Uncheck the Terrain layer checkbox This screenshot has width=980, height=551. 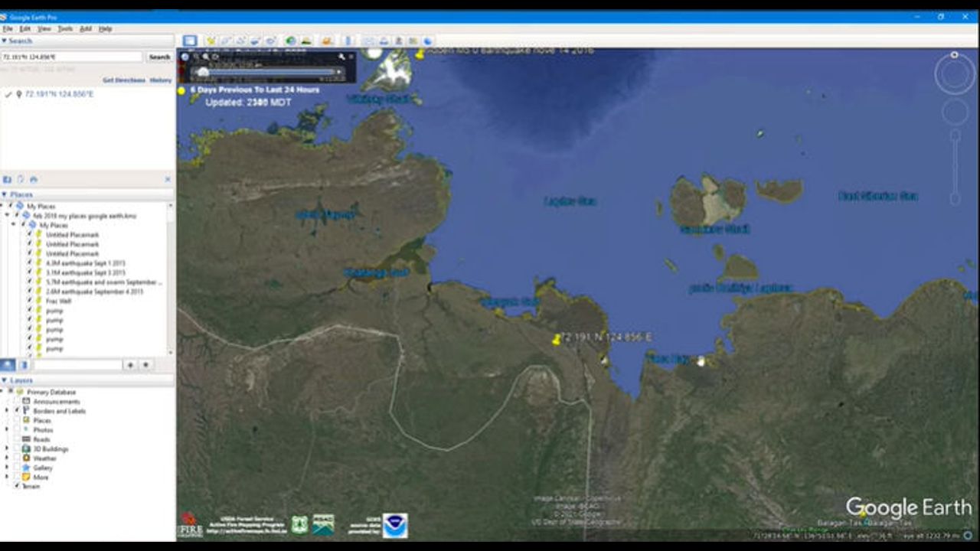[17, 486]
